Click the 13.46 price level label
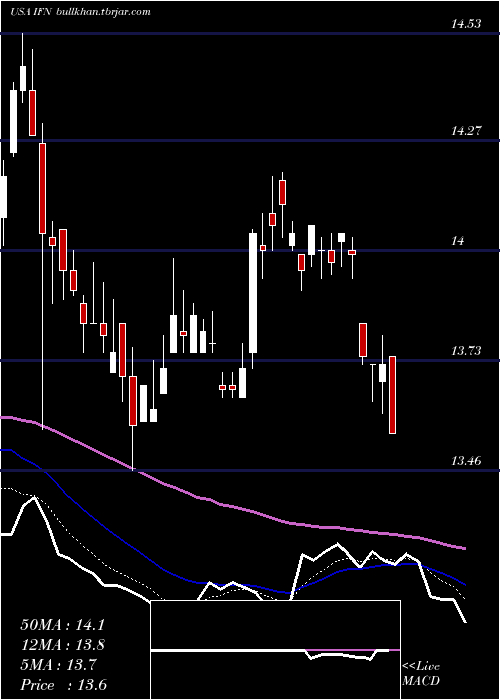 click(x=466, y=461)
